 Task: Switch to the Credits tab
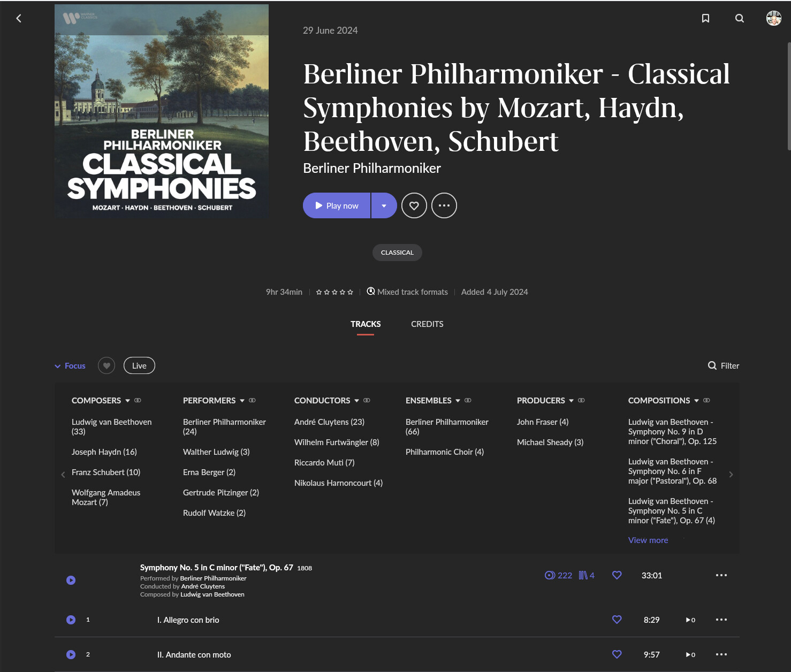[427, 324]
